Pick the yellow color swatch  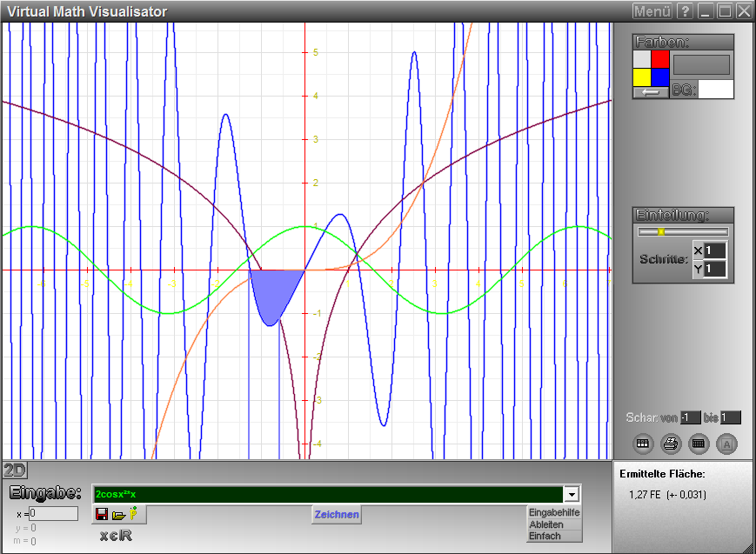pyautogui.click(x=642, y=77)
